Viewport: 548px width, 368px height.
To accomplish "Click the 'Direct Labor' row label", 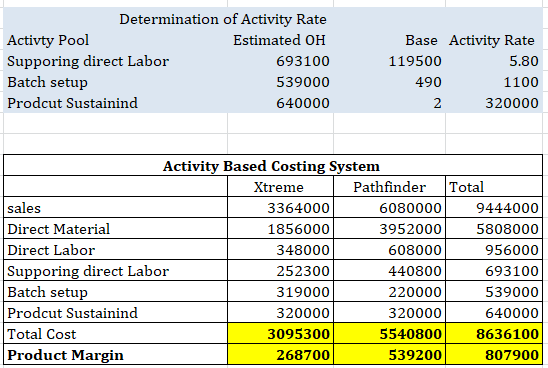I will (51, 250).
